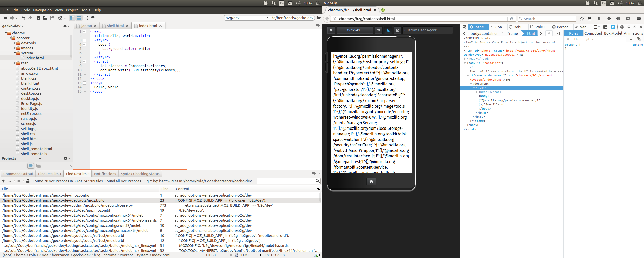The height and width of the screenshot is (258, 644).
Task: Click the stop search square icon
Action: (19, 181)
